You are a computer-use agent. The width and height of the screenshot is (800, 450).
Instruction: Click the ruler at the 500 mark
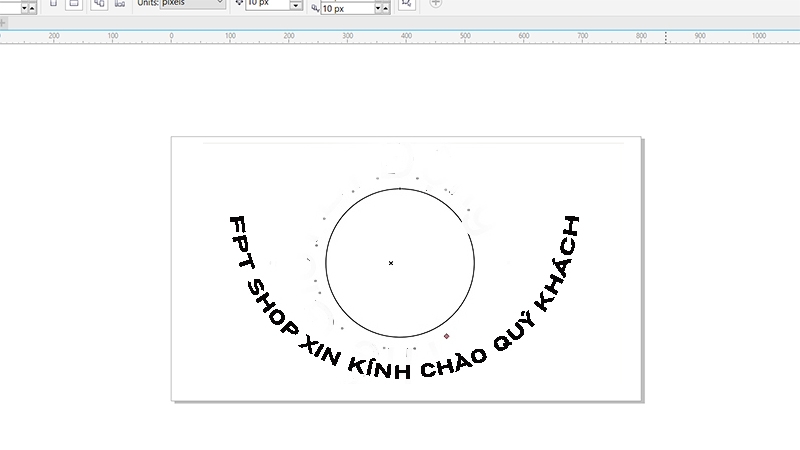[x=465, y=36]
